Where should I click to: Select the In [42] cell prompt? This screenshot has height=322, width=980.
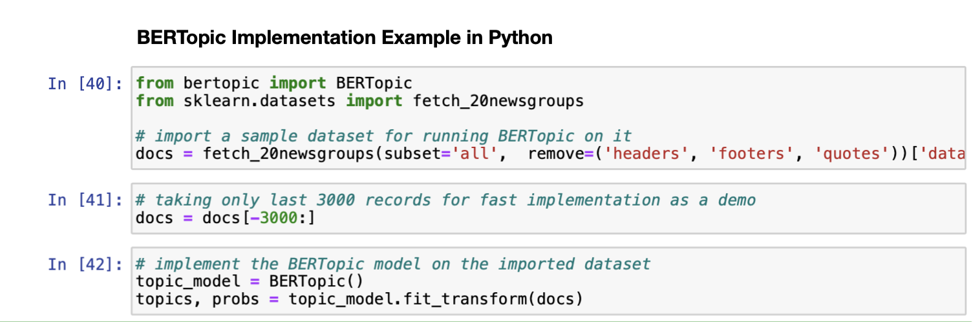coord(85,264)
